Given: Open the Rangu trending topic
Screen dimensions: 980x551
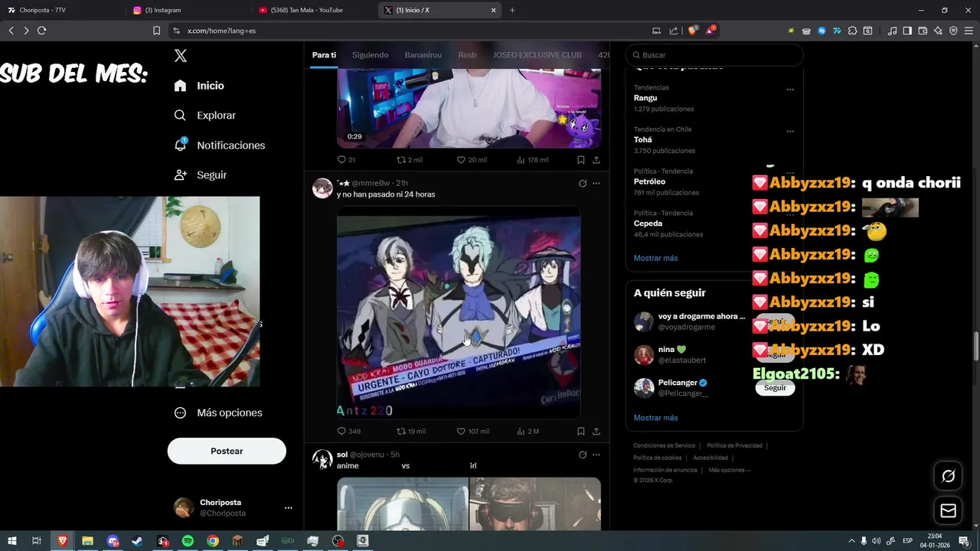Looking at the screenshot, I should point(645,98).
